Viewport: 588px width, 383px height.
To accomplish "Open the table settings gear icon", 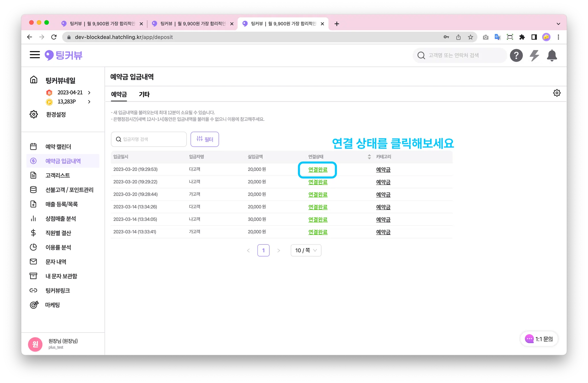I will pos(557,93).
